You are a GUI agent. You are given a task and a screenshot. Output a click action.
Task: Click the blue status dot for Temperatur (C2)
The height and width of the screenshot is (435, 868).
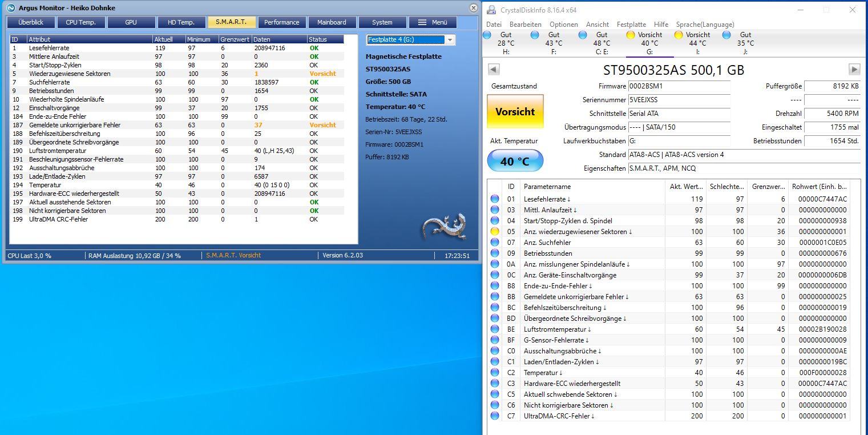pyautogui.click(x=495, y=373)
